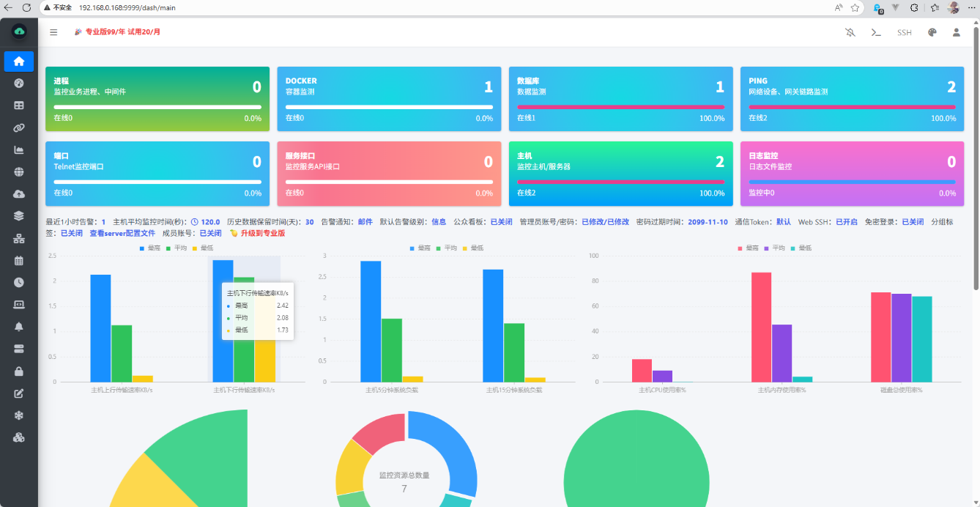
Task: Click the 已修改/已修改 admin password link
Action: coord(605,221)
